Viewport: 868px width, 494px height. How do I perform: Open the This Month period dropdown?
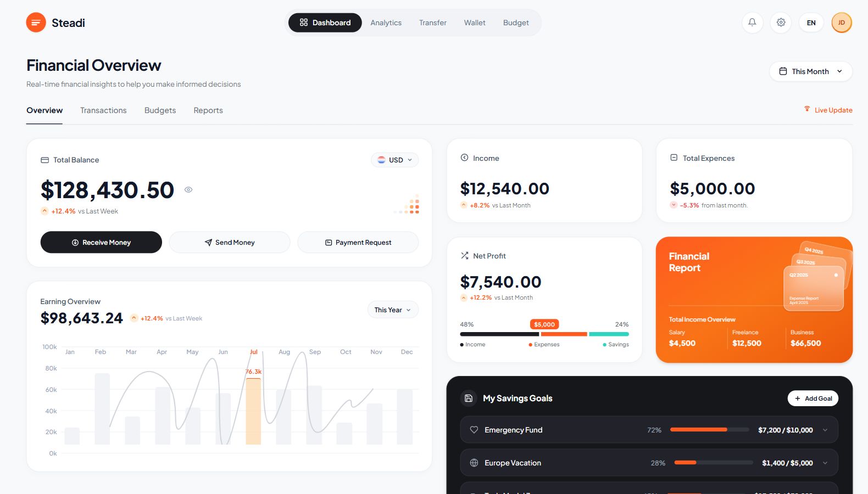pyautogui.click(x=810, y=71)
